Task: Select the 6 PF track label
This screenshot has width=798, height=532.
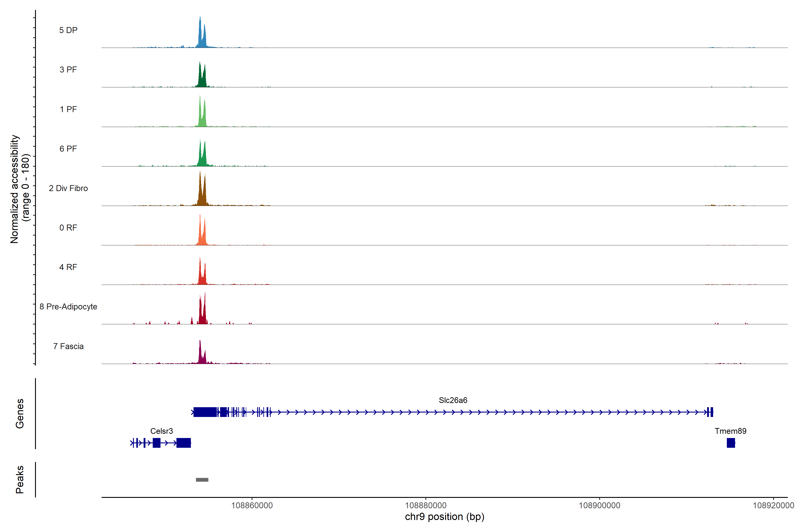Action: [x=68, y=149]
